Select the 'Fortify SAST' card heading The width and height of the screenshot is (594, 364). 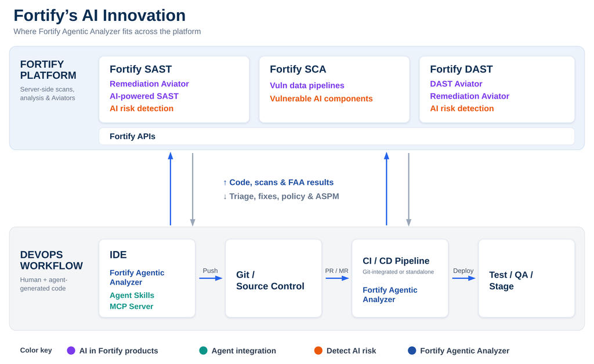(140, 69)
